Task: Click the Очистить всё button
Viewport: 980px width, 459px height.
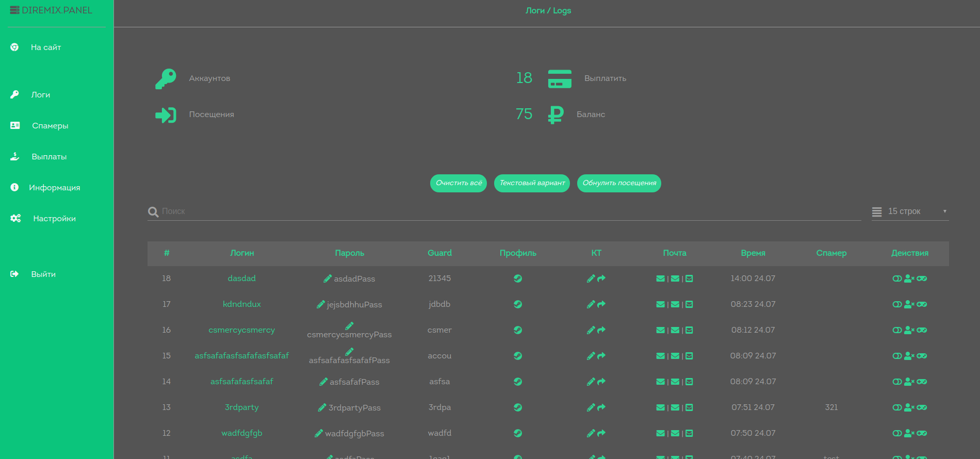Action: [x=459, y=183]
